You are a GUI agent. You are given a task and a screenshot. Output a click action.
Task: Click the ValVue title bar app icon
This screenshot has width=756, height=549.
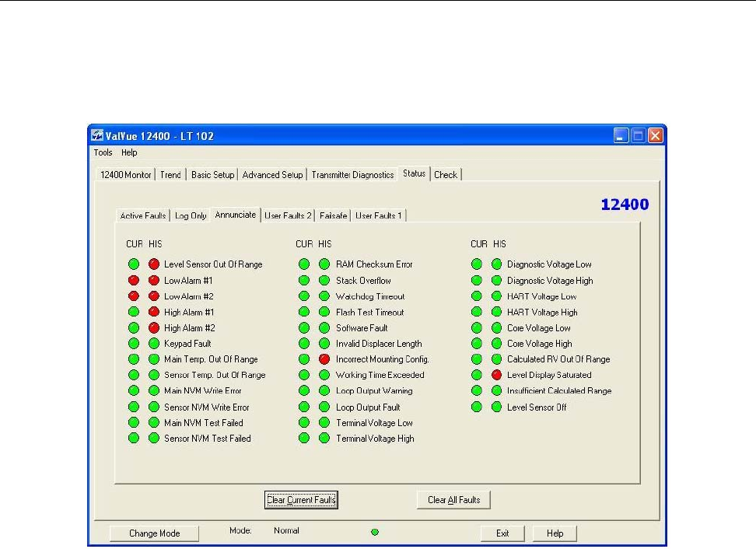[x=97, y=135]
